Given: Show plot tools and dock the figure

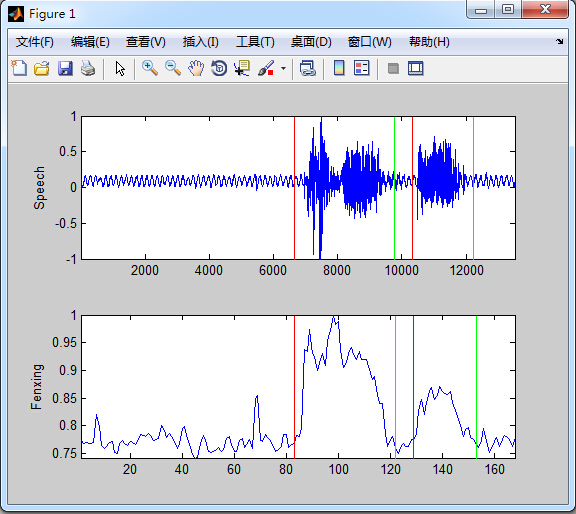Looking at the screenshot, I should point(415,68).
